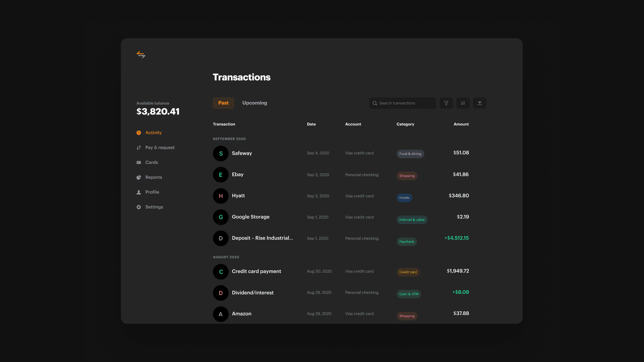Open Settings from the sidebar
644x362 pixels.
point(154,207)
